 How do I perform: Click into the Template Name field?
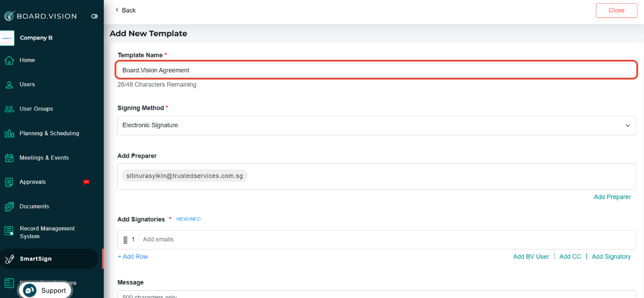(376, 70)
